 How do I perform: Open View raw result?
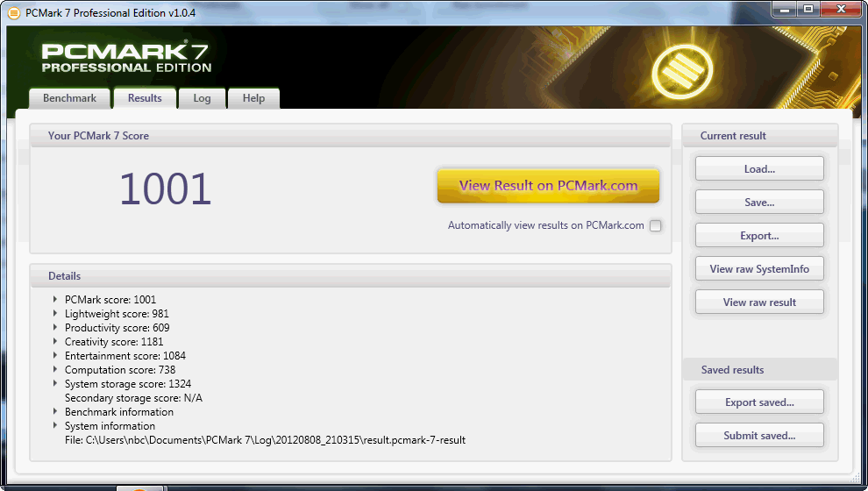[759, 302]
